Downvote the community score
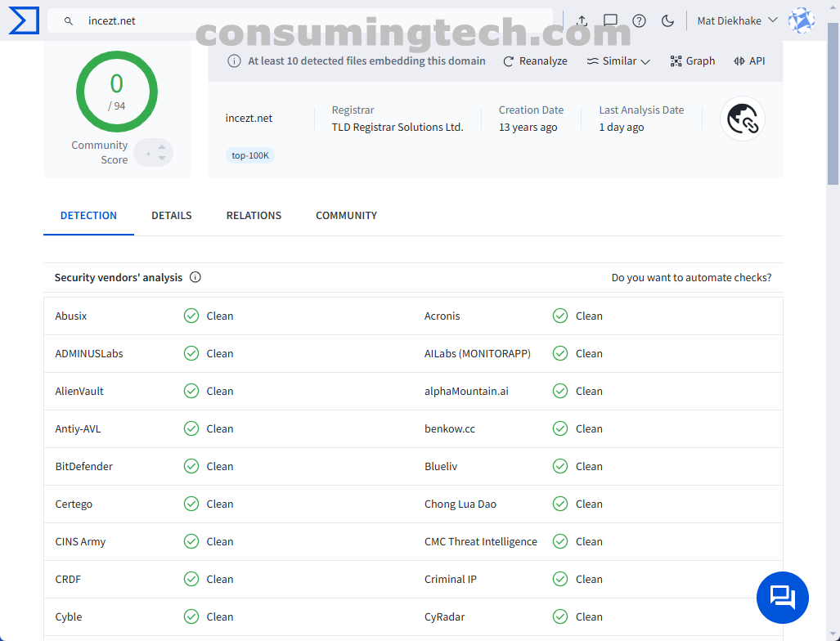The height and width of the screenshot is (641, 840). (162, 158)
